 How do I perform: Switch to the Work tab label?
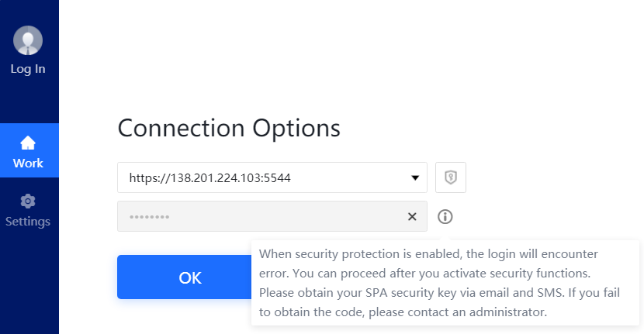pos(28,163)
